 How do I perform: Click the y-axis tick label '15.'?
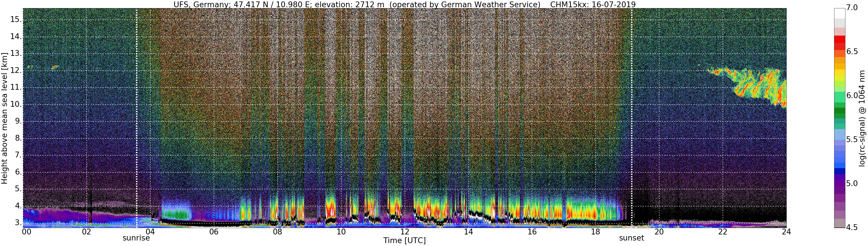point(16,20)
